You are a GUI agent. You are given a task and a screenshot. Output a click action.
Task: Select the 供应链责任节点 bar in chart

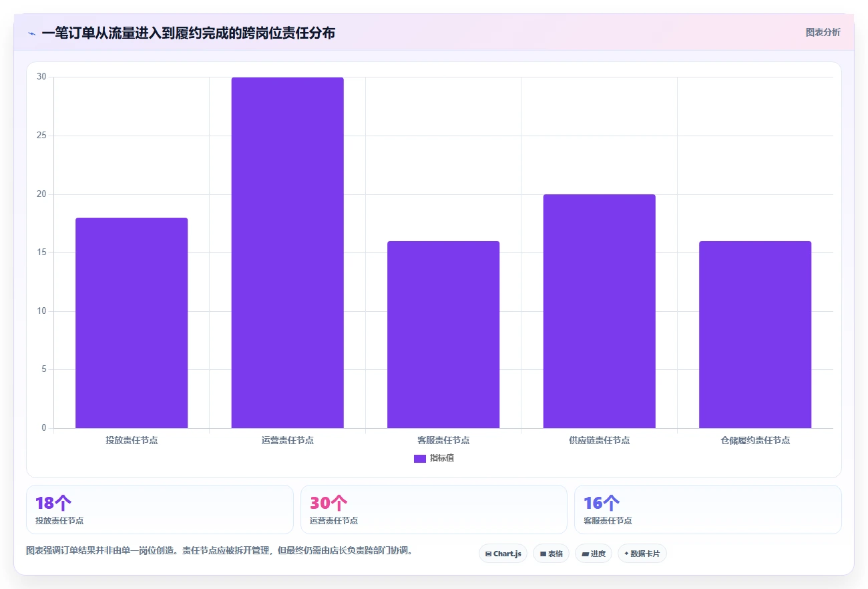point(599,311)
